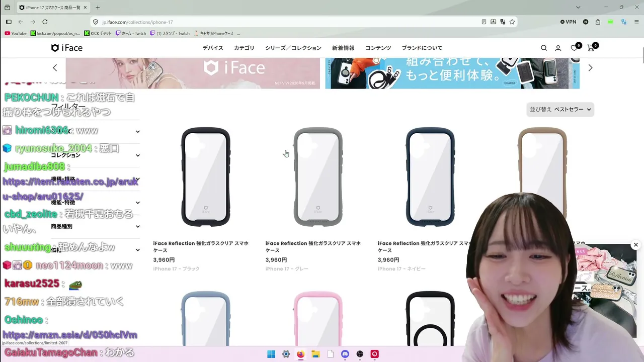Viewport: 644px width, 362px height.
Task: Open the grey iFace Reflection case image
Action: (x=318, y=177)
